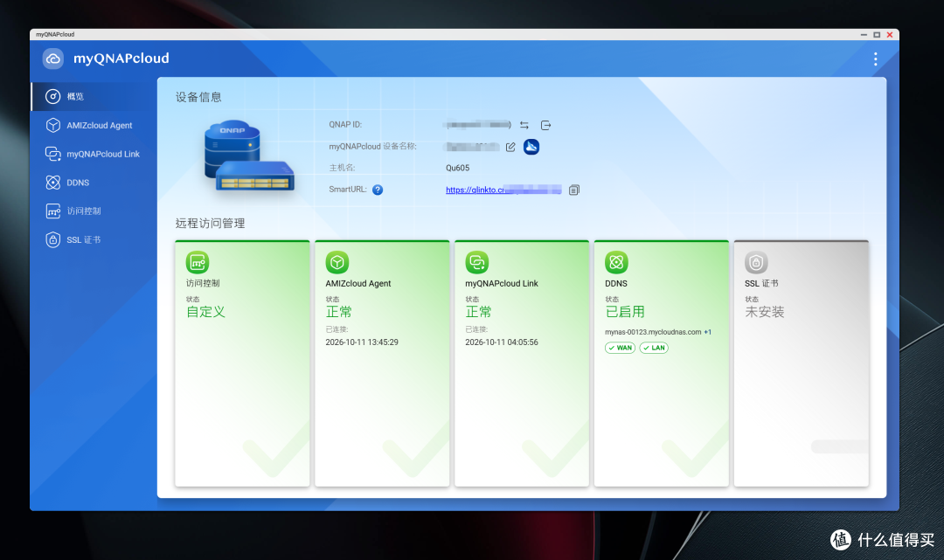Open the three-dot more options menu

coord(875,59)
